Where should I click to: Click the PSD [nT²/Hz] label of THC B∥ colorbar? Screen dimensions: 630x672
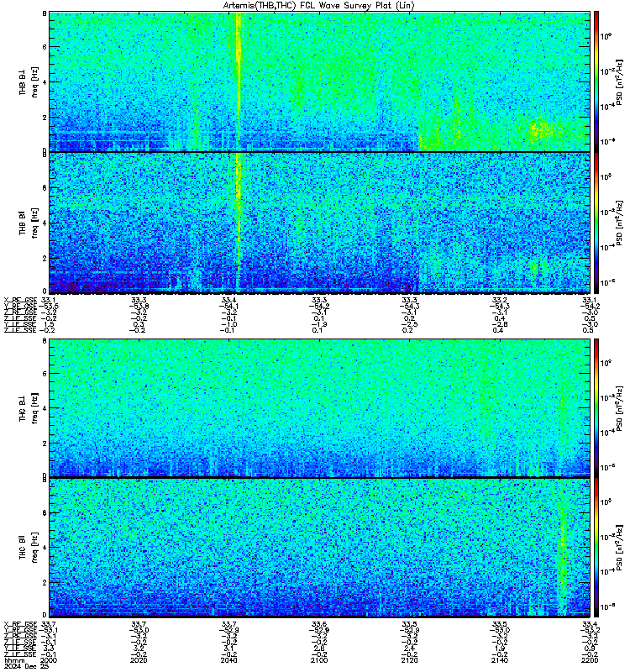[x=620, y=548]
